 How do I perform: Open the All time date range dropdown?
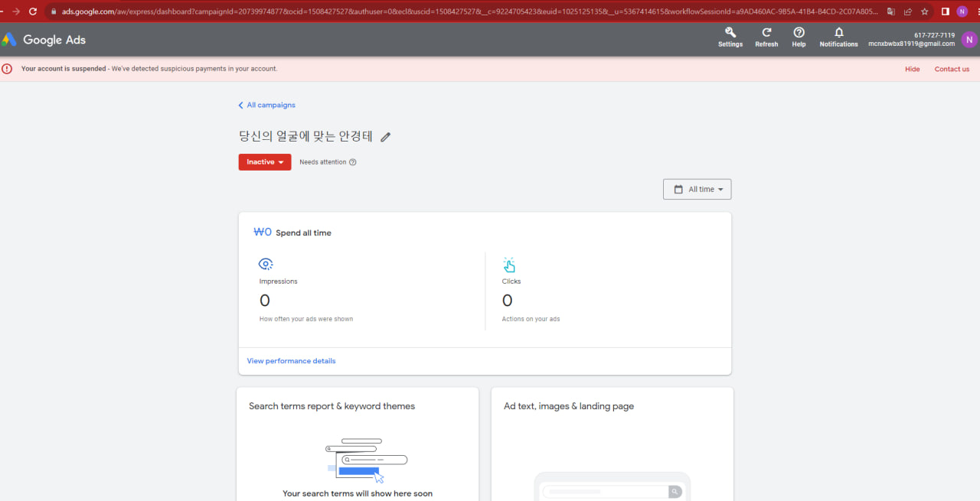(697, 189)
